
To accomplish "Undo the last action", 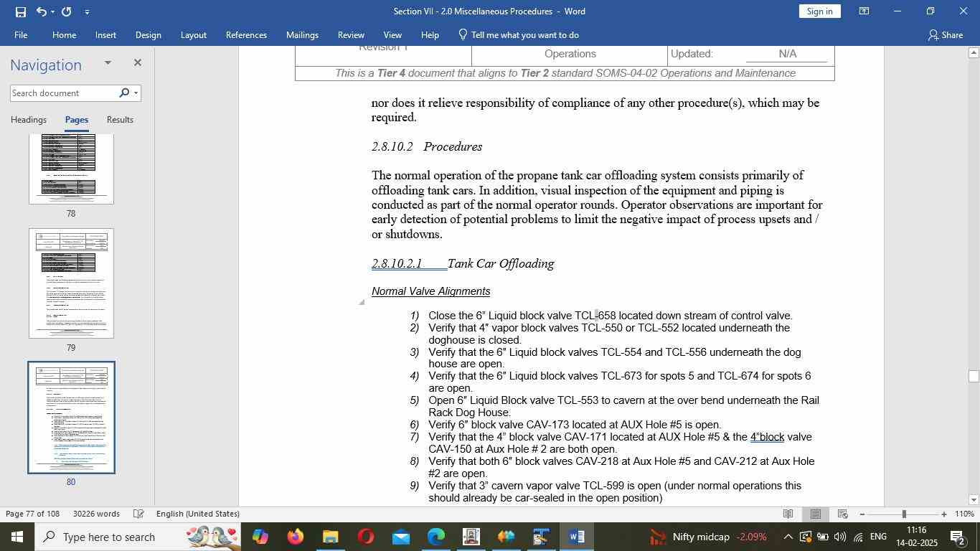I will point(41,11).
